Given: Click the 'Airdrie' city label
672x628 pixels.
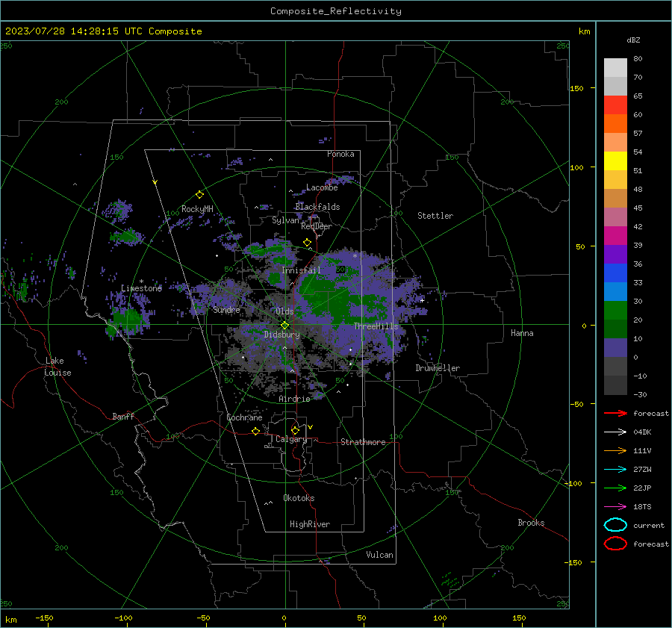Looking at the screenshot, I should pos(294,399).
